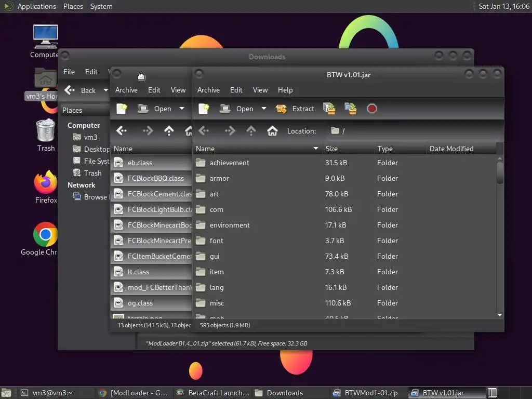Open Archive menu in BTW v1.01.jar
This screenshot has height=399, width=532.
[x=208, y=90]
